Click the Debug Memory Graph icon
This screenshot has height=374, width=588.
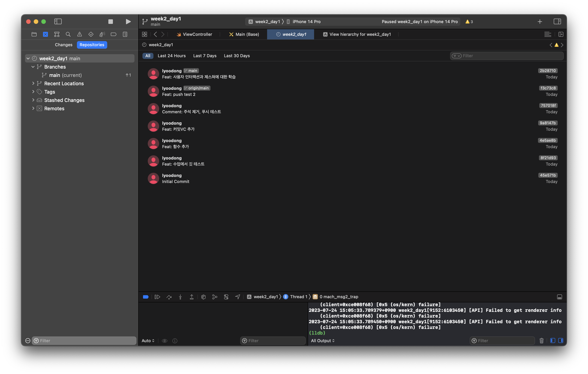pos(215,297)
